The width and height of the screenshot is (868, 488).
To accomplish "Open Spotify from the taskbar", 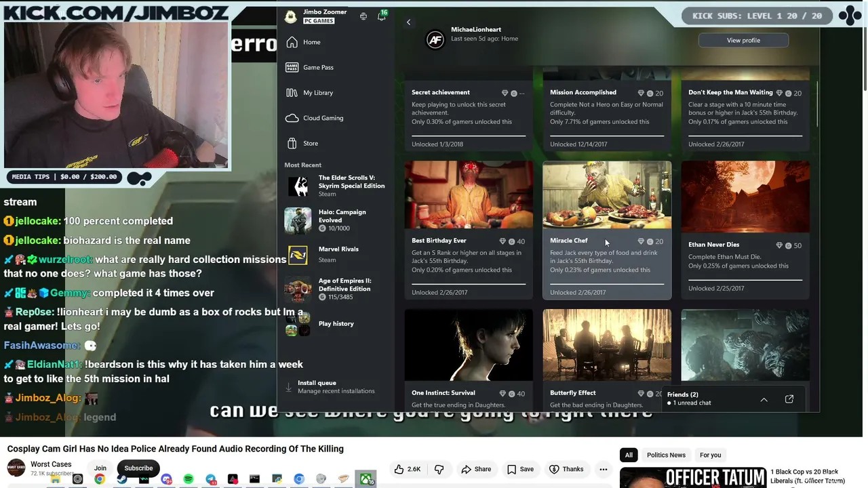I will 189,479.
